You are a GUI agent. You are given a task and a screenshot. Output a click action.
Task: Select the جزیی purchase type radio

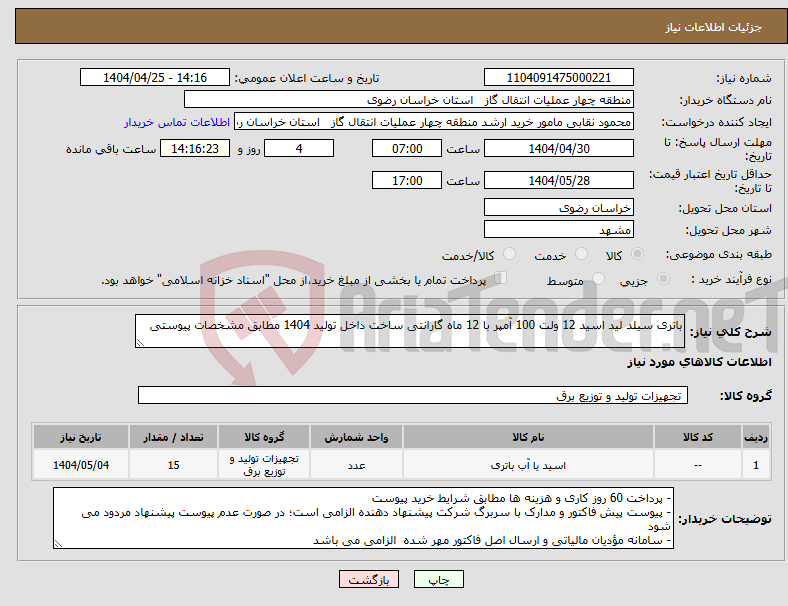click(x=663, y=279)
